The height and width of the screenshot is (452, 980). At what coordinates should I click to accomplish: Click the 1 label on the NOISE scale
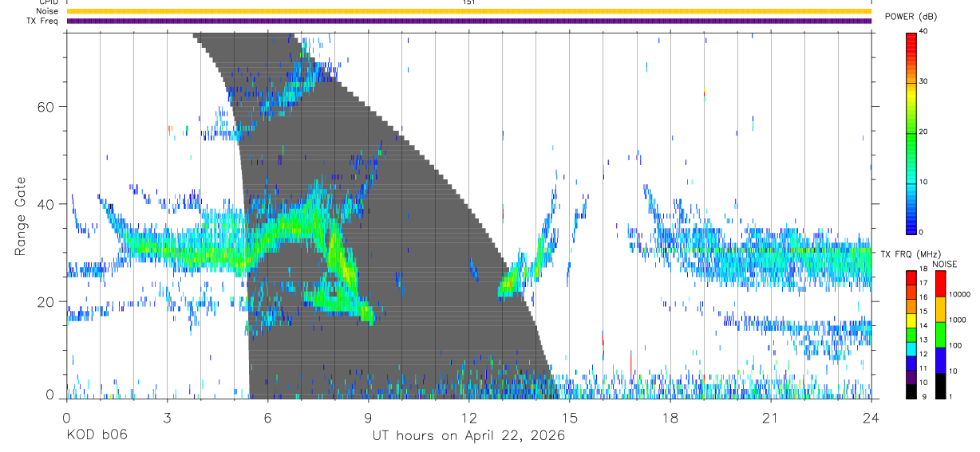click(950, 396)
